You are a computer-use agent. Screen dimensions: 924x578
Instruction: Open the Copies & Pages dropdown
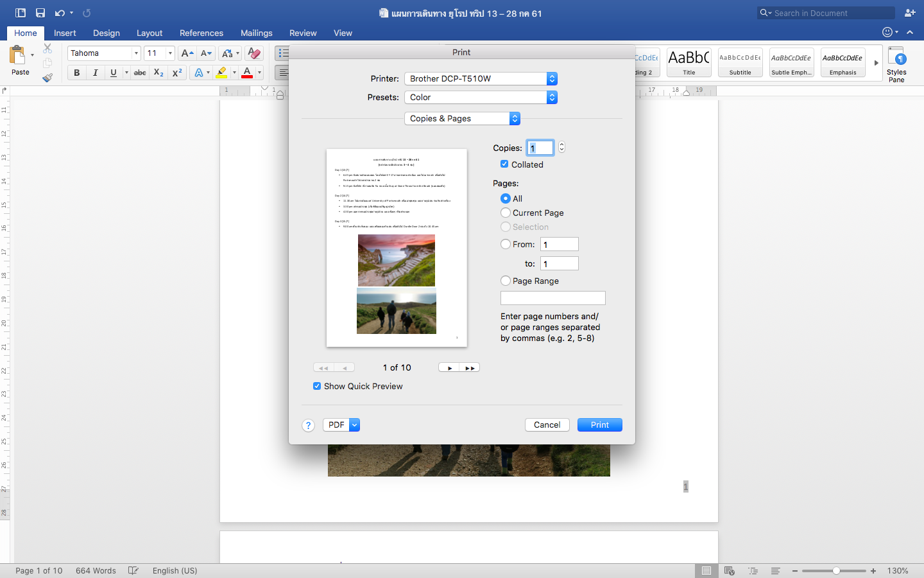coord(462,118)
